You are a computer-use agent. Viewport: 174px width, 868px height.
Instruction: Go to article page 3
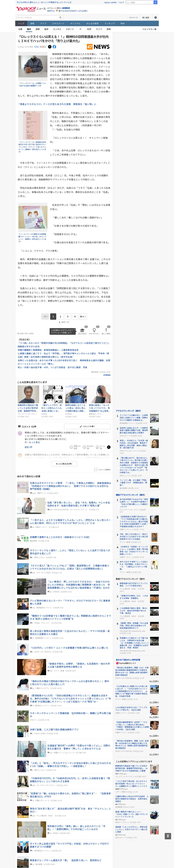click(x=68, y=316)
